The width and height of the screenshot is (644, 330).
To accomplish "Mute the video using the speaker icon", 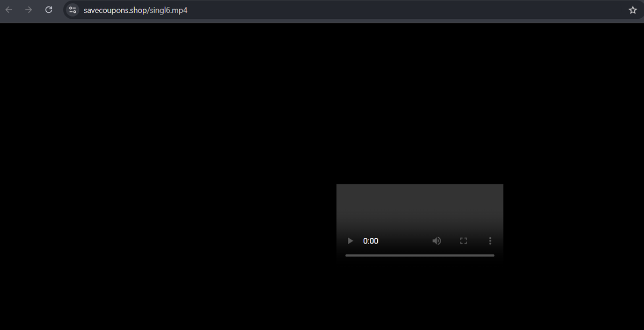I will pyautogui.click(x=437, y=241).
